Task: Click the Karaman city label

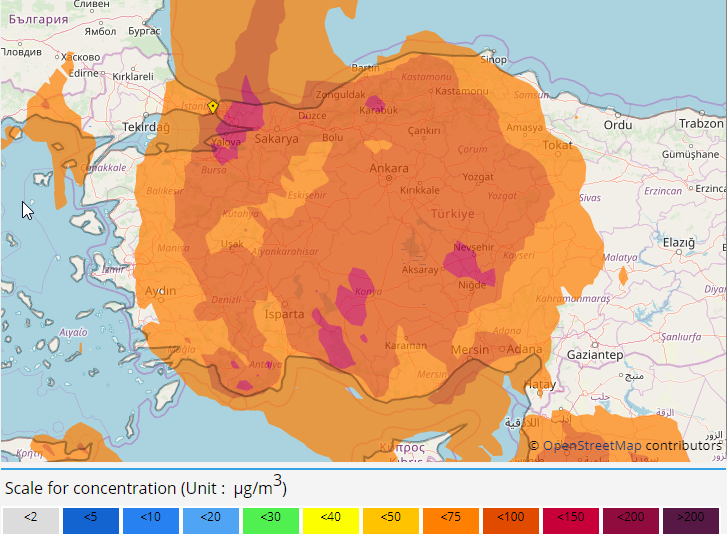Action: (x=406, y=345)
